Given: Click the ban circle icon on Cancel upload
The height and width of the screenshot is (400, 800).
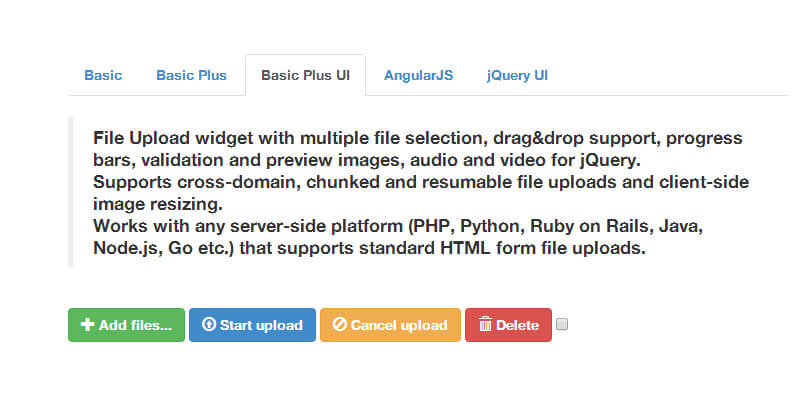Looking at the screenshot, I should [340, 325].
